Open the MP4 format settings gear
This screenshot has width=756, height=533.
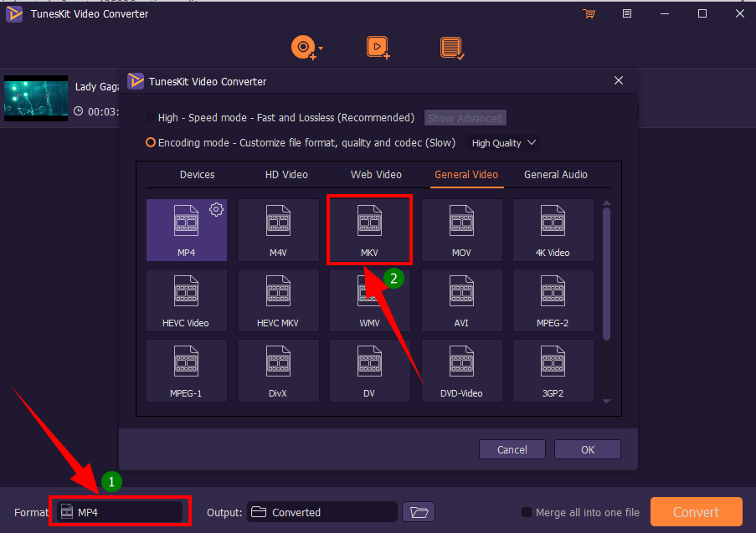coord(216,209)
